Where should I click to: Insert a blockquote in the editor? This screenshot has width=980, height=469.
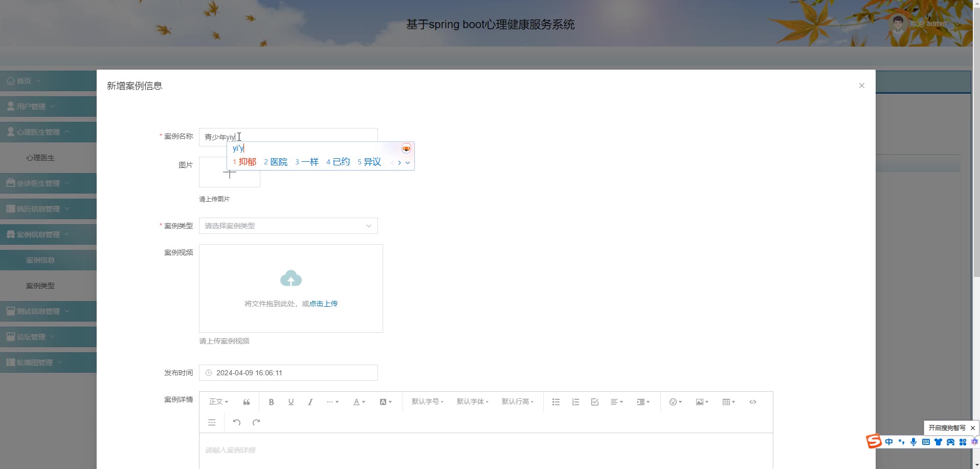(247, 402)
